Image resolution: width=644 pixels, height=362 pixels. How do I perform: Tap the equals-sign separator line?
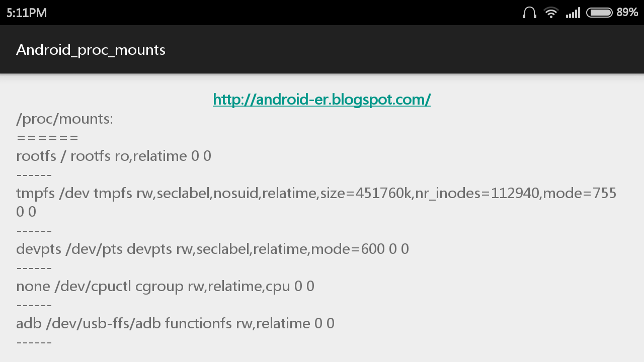coord(47,137)
